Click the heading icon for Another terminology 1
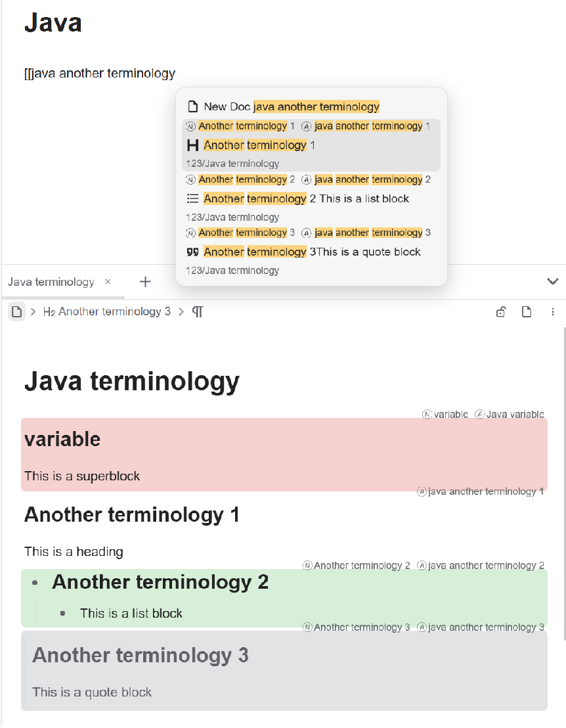 (193, 145)
